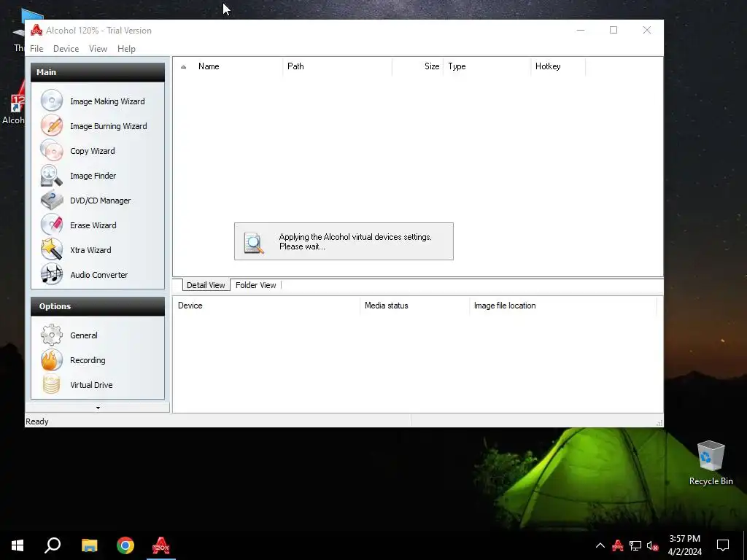This screenshot has width=747, height=560.
Task: Open the Image Finder magnifier icon
Action: [52, 175]
